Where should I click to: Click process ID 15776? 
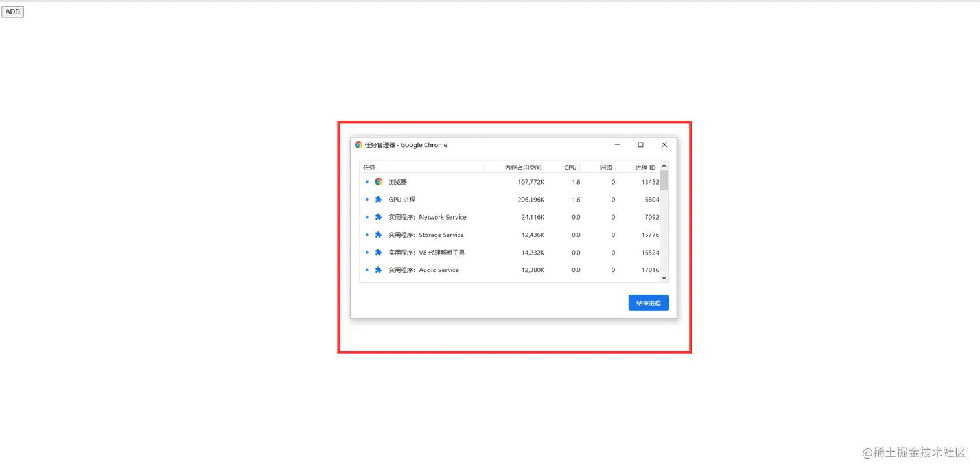pos(650,235)
